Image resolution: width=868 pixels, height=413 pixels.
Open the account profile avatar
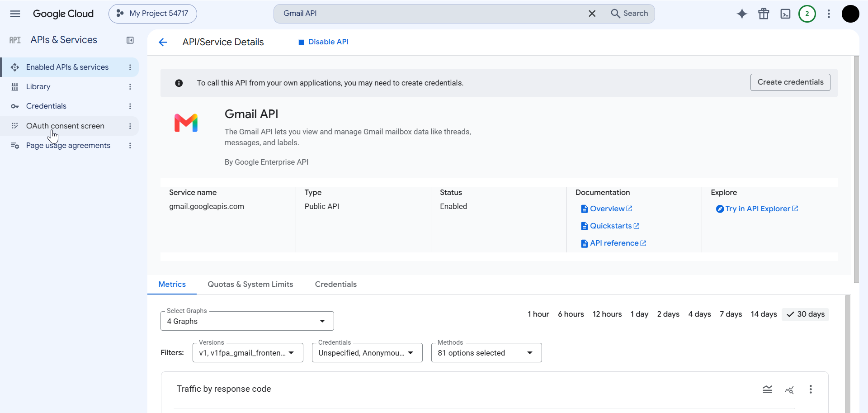click(x=850, y=14)
